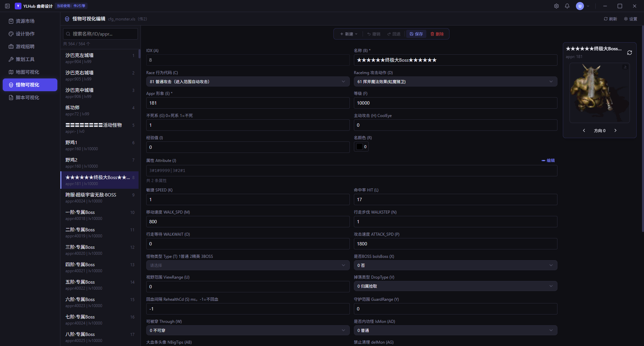The image size is (644, 346).
Task: Open 地图可视化 in sidebar
Action: point(30,72)
